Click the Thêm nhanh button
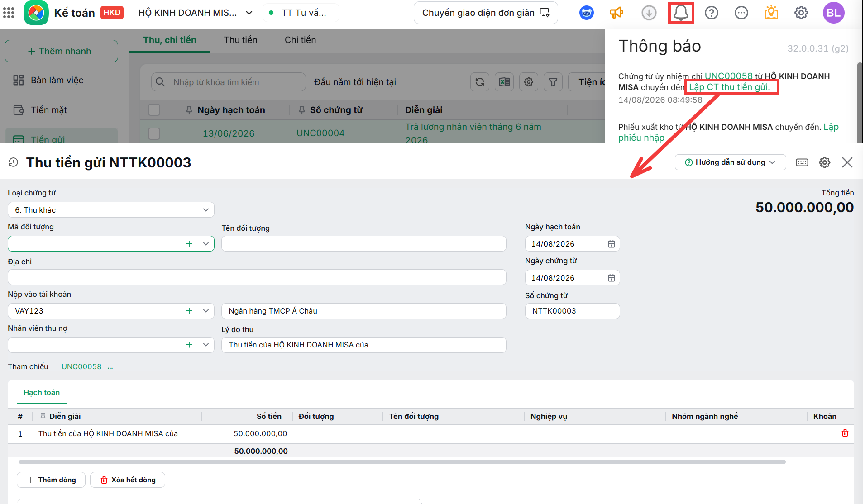Viewport: 865px width, 504px height. coord(61,51)
